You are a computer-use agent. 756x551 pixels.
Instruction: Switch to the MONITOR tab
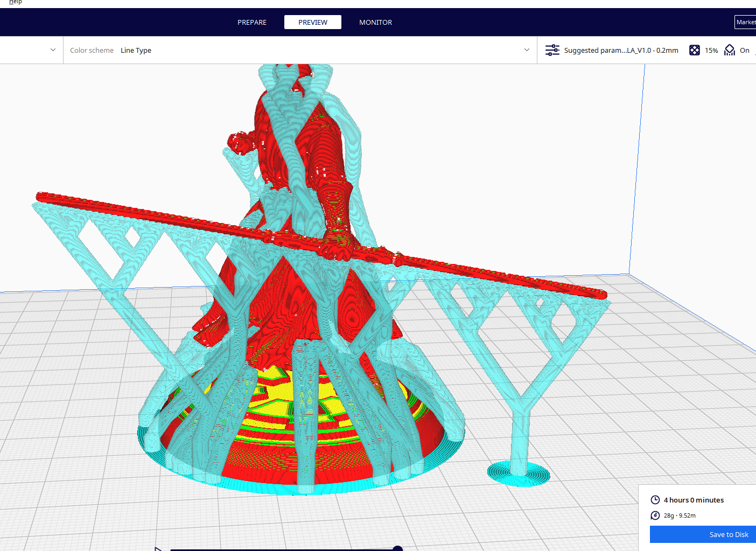pyautogui.click(x=375, y=22)
